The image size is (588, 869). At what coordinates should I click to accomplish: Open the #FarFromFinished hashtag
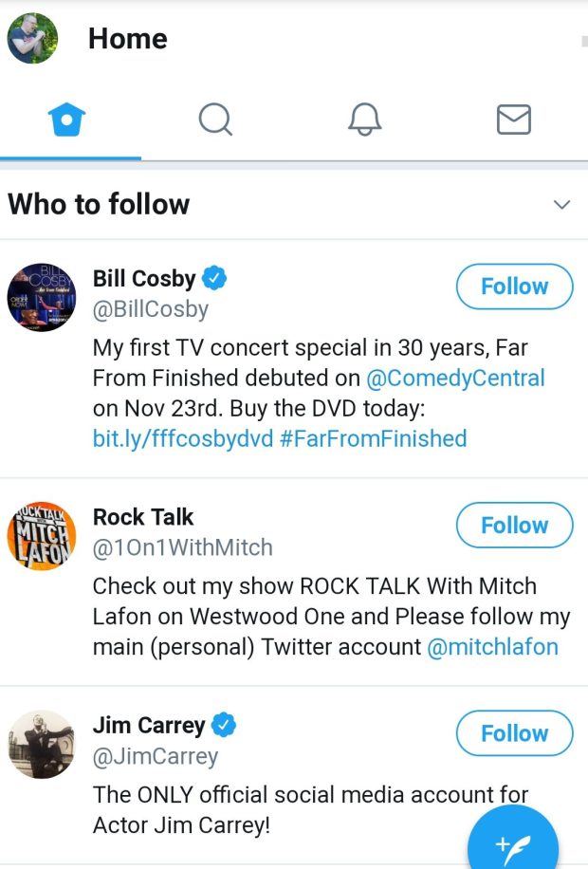click(x=373, y=438)
